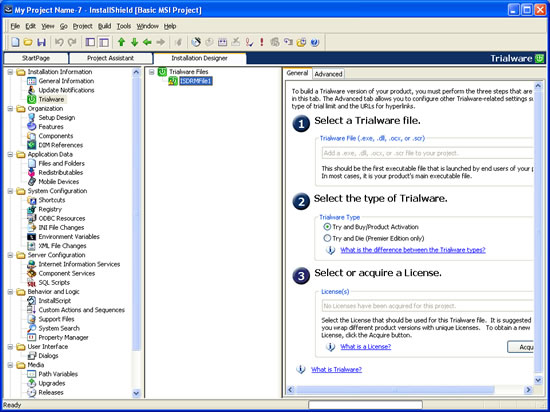Select Try and Die radio option
The image size is (550, 412).
click(x=327, y=238)
